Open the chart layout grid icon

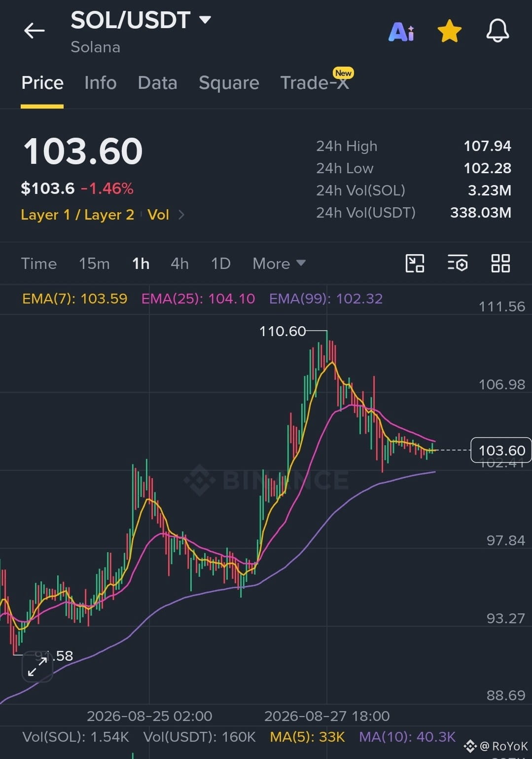pyautogui.click(x=500, y=264)
